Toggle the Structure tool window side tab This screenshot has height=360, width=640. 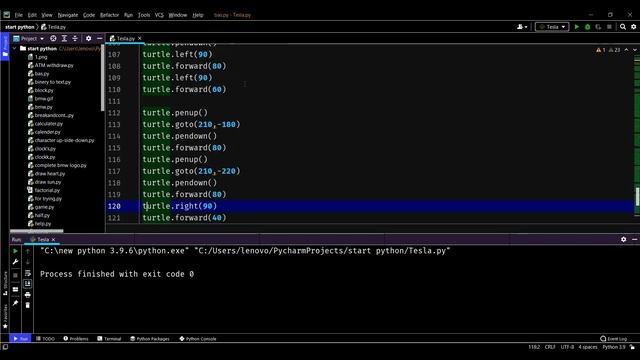tap(5, 283)
